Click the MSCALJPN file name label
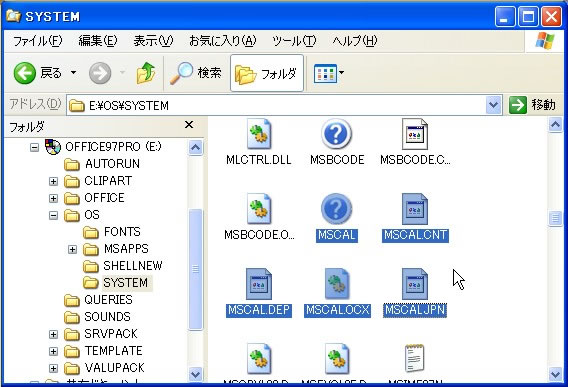 point(415,310)
